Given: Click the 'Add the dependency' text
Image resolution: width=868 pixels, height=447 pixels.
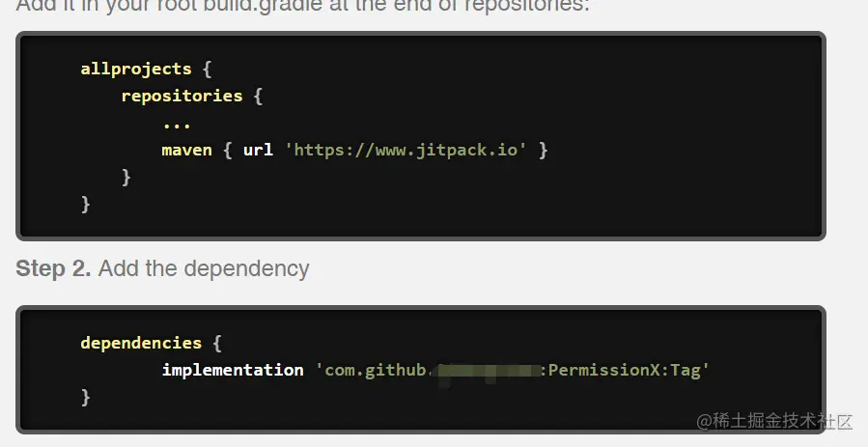Looking at the screenshot, I should coord(204,268).
